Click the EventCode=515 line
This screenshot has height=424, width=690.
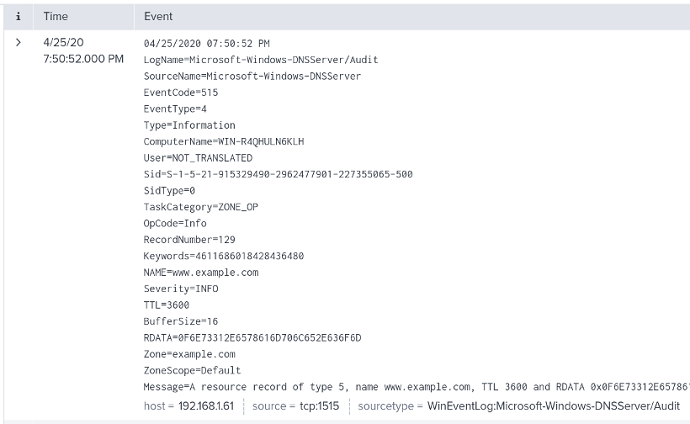[x=179, y=92]
